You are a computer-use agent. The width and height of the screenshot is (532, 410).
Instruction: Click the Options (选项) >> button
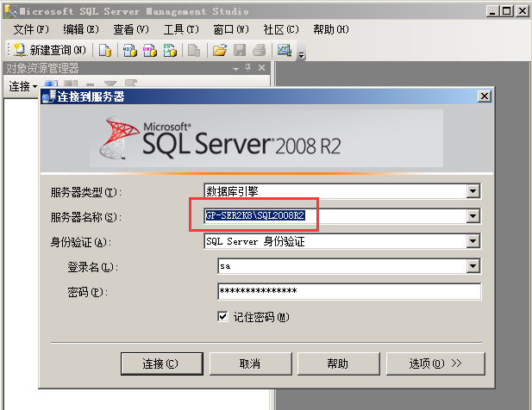435,363
